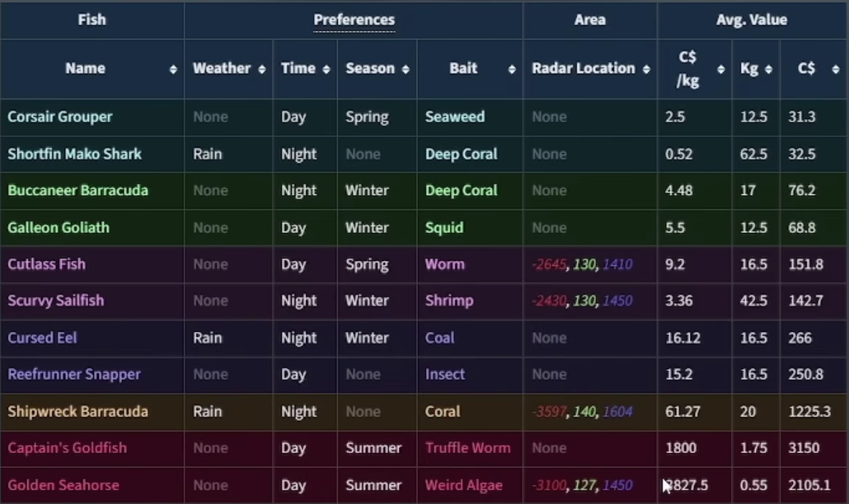Click the Cursed Eel Coal bait link
This screenshot has height=504, width=849.
440,338
